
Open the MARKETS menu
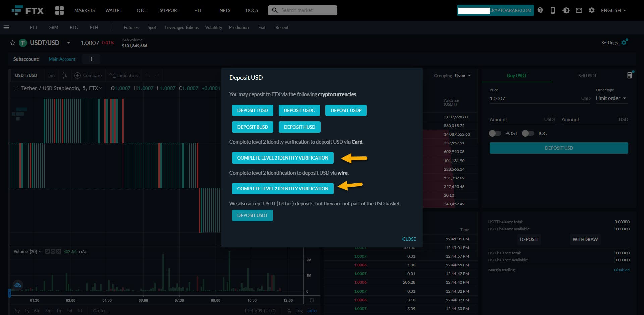85,10
